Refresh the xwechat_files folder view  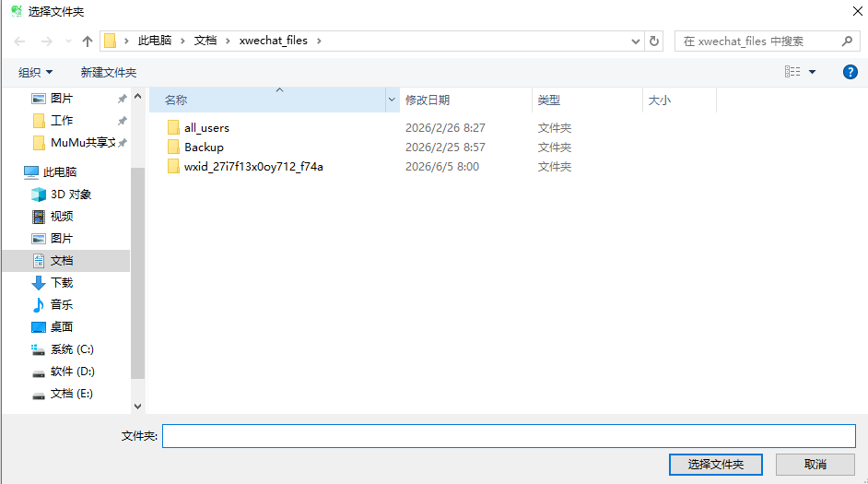coord(654,41)
